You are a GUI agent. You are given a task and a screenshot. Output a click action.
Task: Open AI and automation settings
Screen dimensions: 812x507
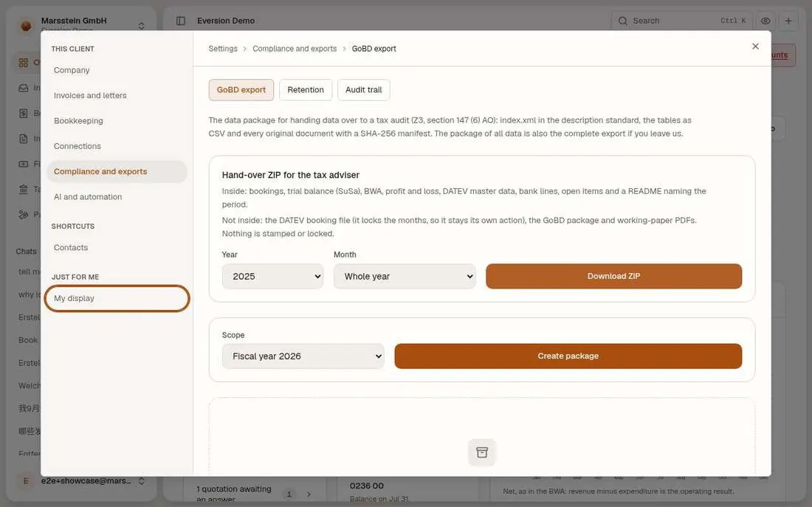click(117, 197)
